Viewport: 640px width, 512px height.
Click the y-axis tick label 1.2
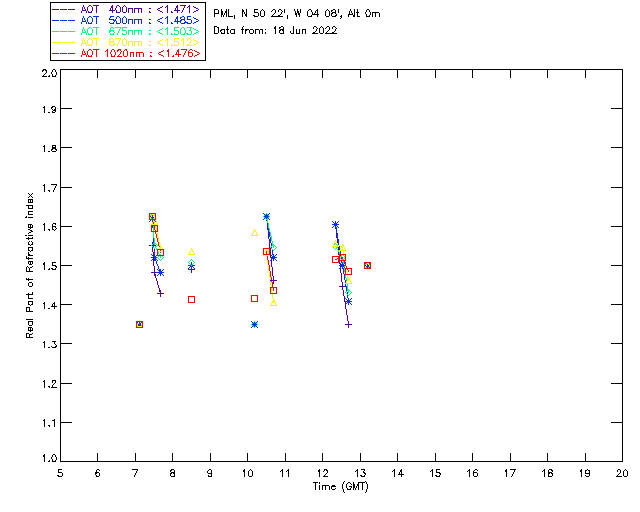[49, 384]
